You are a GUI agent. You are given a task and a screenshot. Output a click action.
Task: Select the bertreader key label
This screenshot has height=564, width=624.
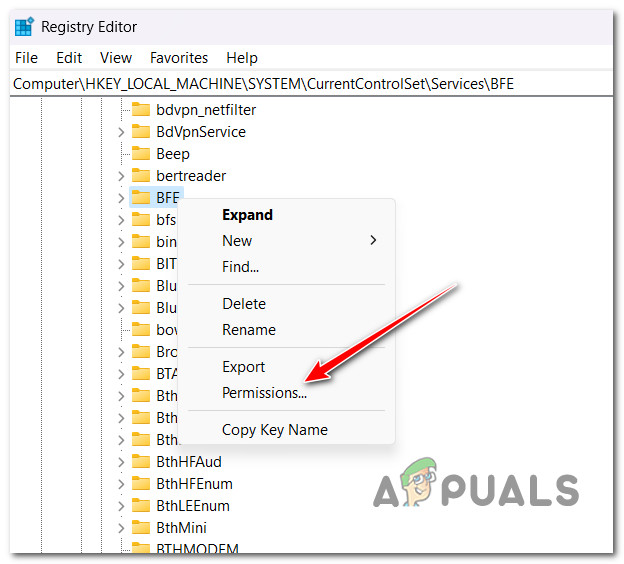click(191, 176)
